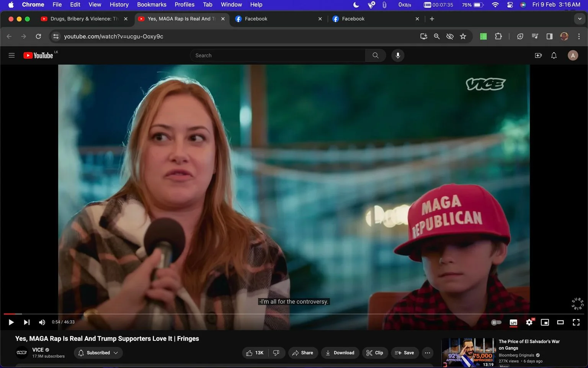Start voice search with microphone icon
The width and height of the screenshot is (588, 368).
tap(398, 56)
